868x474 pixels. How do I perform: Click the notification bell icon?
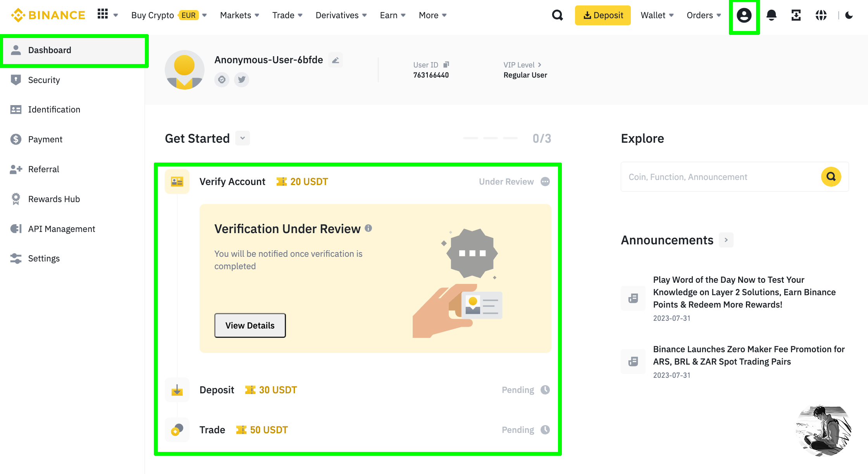(772, 15)
